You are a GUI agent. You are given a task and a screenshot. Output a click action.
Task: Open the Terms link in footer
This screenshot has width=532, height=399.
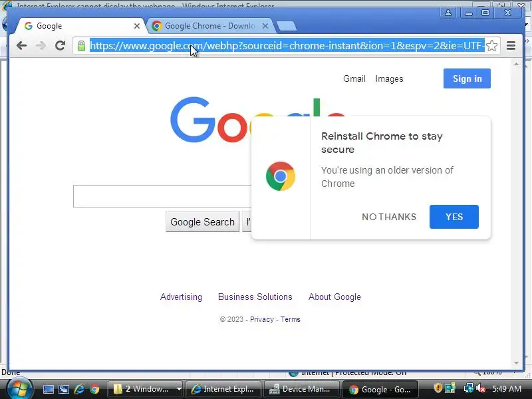pos(290,319)
